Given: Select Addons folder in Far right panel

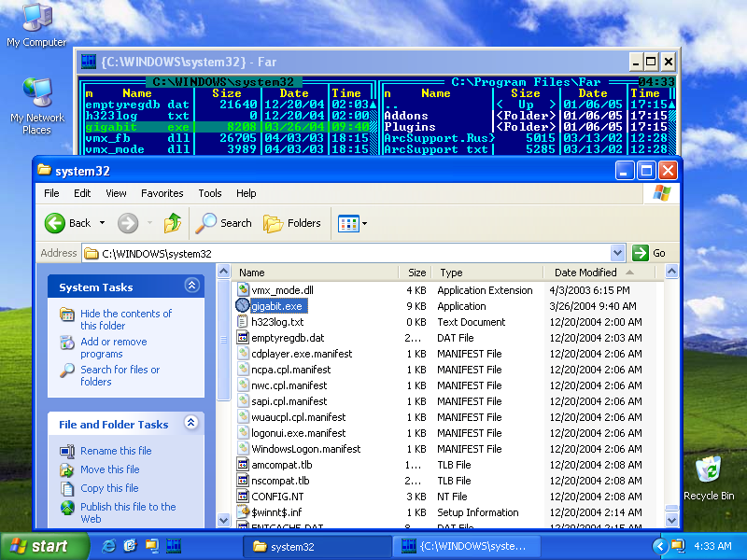Looking at the screenshot, I should click(406, 116).
